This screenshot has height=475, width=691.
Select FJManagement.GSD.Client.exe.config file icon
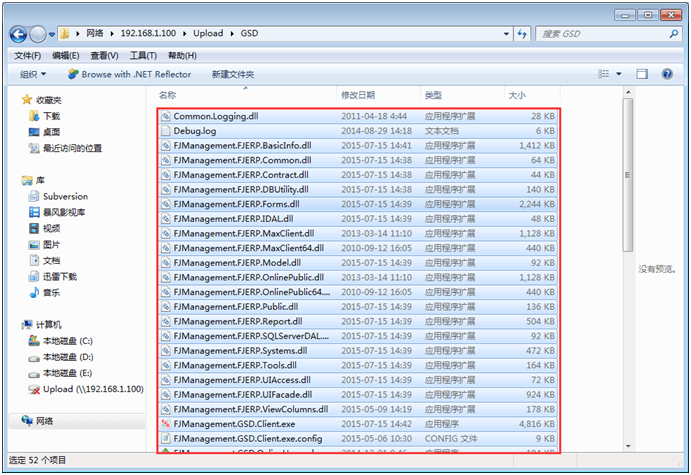166,438
